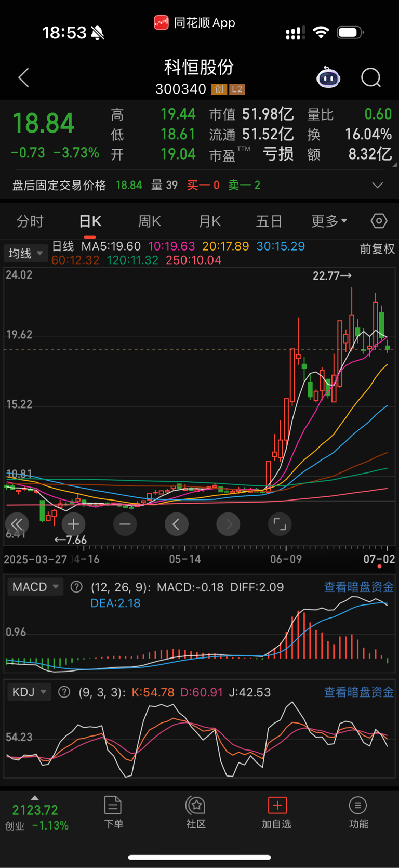Tap the L2 level badge
The width and height of the screenshot is (399, 868).
237,89
